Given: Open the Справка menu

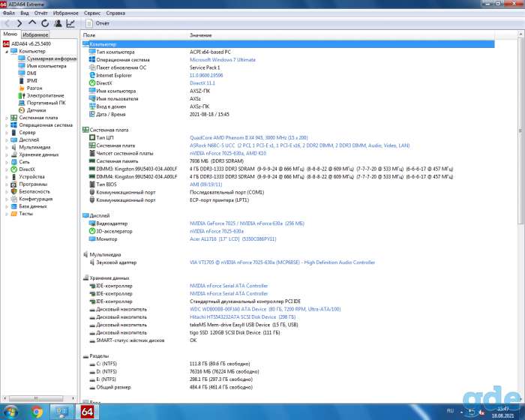Looking at the screenshot, I should [115, 13].
